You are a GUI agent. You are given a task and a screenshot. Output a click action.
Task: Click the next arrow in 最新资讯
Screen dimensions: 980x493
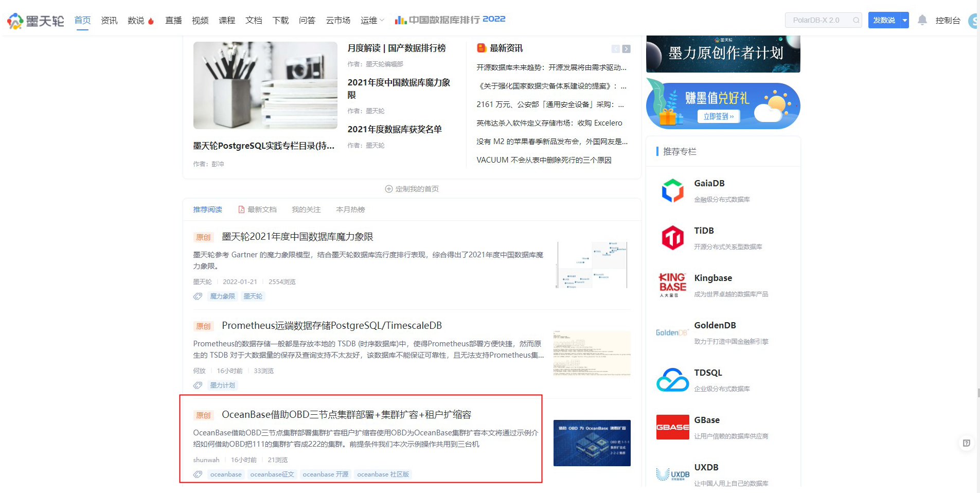coord(626,49)
